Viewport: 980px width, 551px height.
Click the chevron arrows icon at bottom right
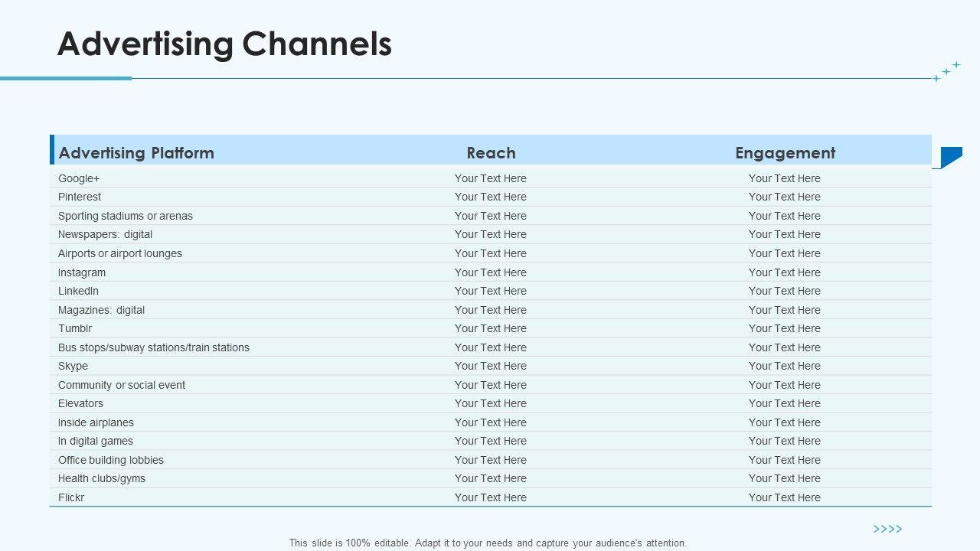click(x=887, y=529)
